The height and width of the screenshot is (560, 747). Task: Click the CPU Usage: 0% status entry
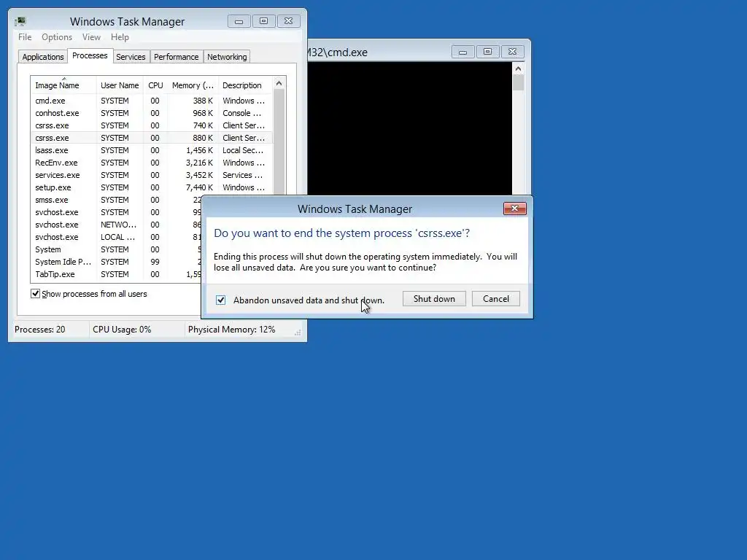pos(122,330)
